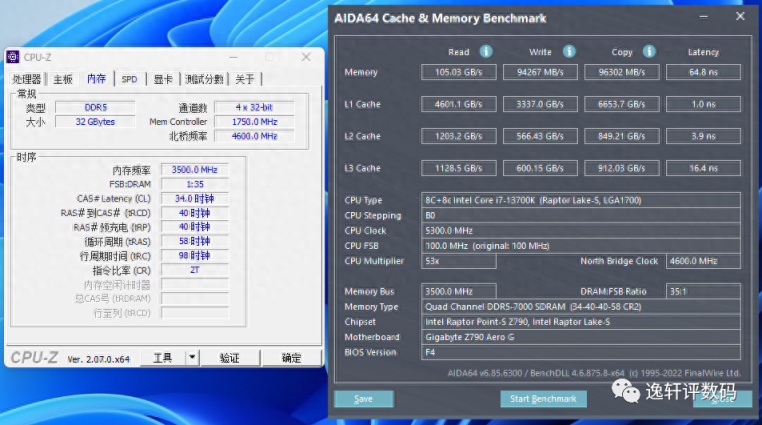Screen dimensions: 762x425
Task: Switch to the 处理器 tab in CPU-Z
Action: coord(27,79)
